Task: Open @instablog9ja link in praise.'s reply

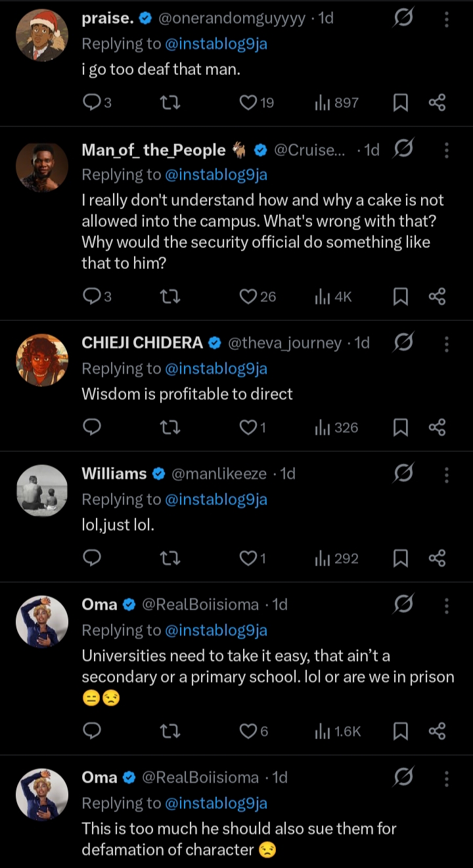Action: [x=216, y=44]
